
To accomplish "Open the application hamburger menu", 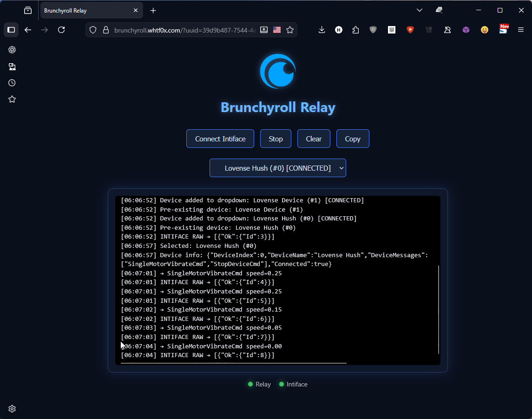I will (521, 30).
